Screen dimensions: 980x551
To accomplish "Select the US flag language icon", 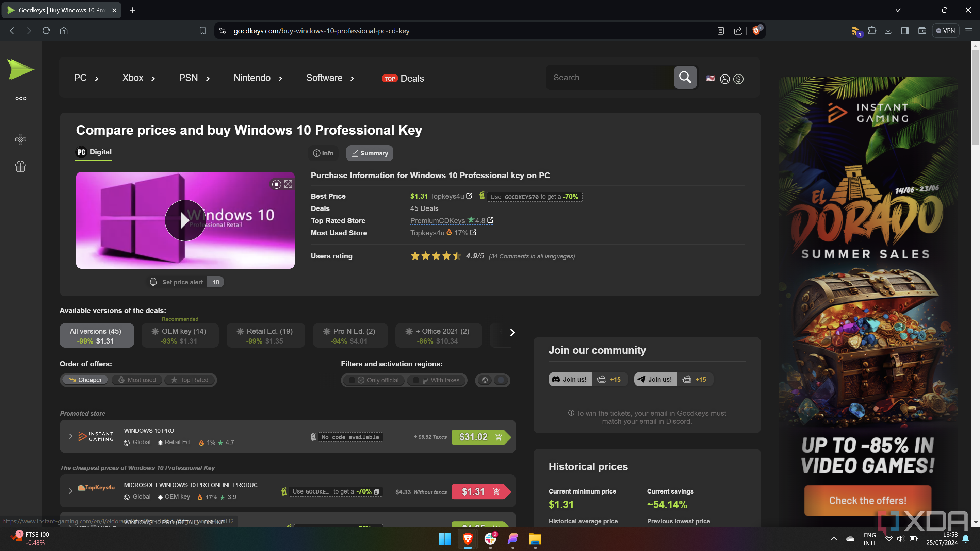I will 710,78.
